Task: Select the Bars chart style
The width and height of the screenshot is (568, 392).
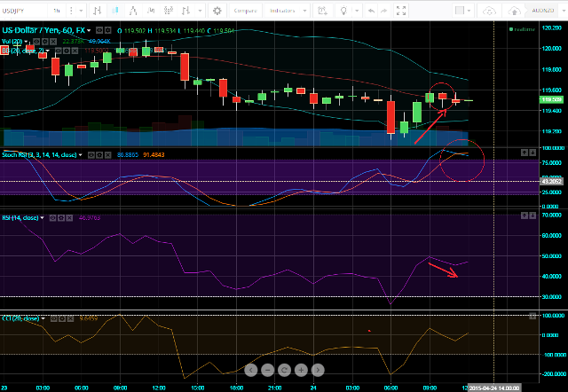Action: point(97,11)
